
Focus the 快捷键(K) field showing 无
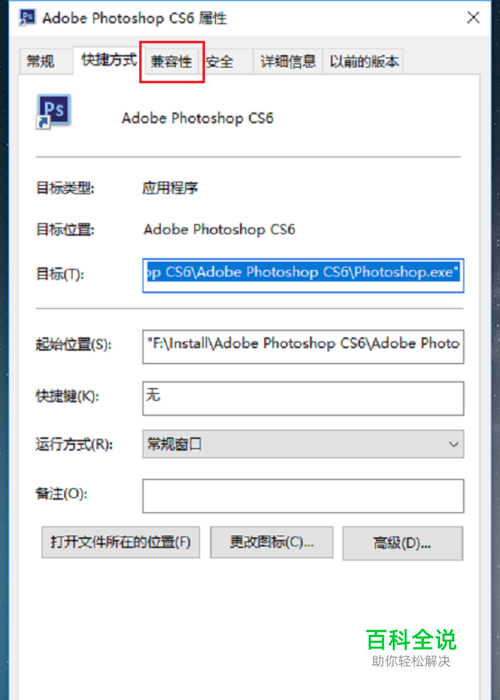click(x=303, y=398)
